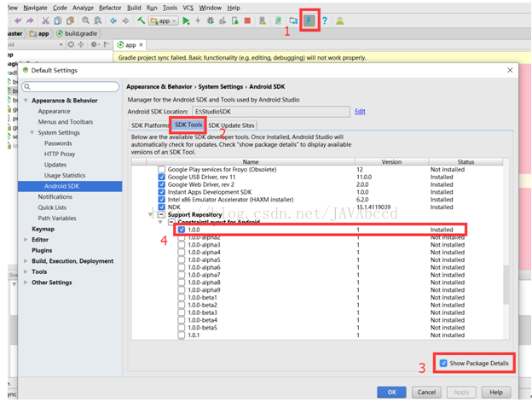Click the OK button

coord(391,392)
